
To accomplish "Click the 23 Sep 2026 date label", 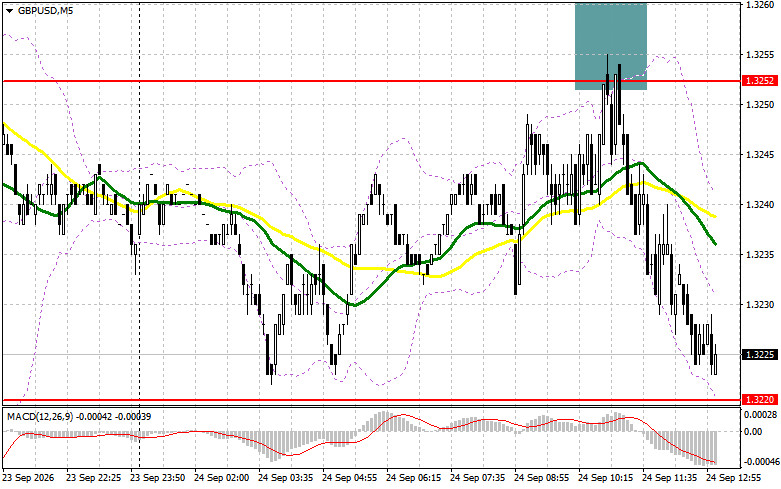I will click(28, 478).
